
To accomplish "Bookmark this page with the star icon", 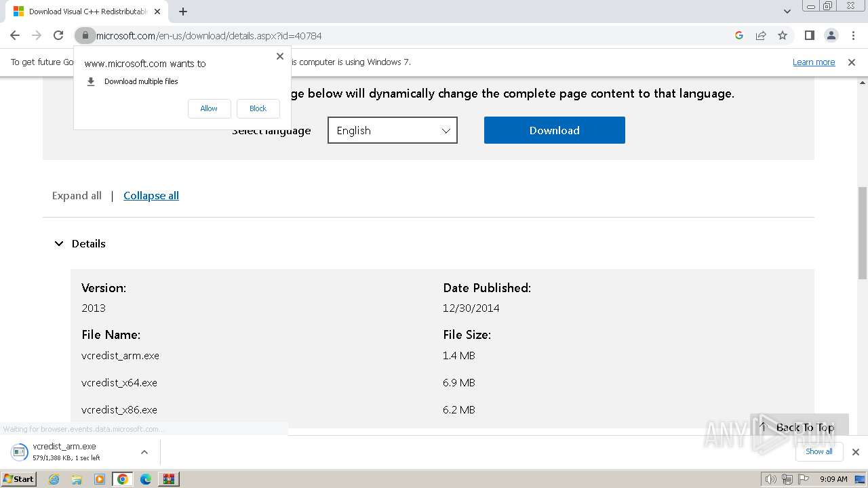I will coord(783,36).
